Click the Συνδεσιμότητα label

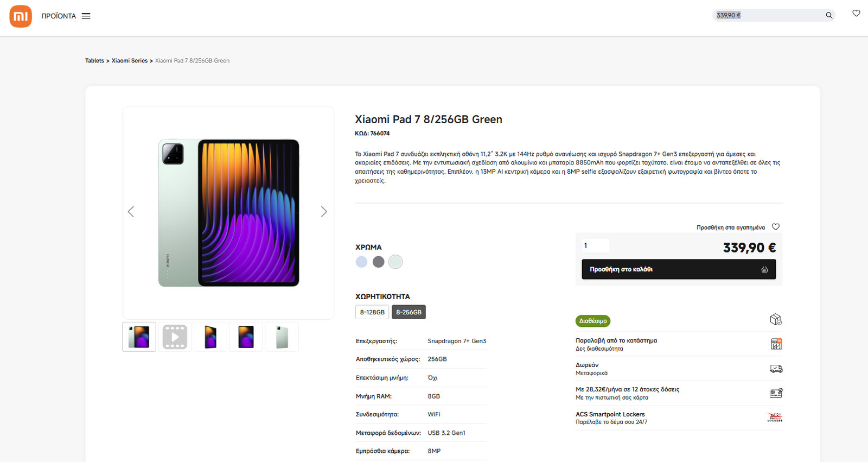point(378,414)
